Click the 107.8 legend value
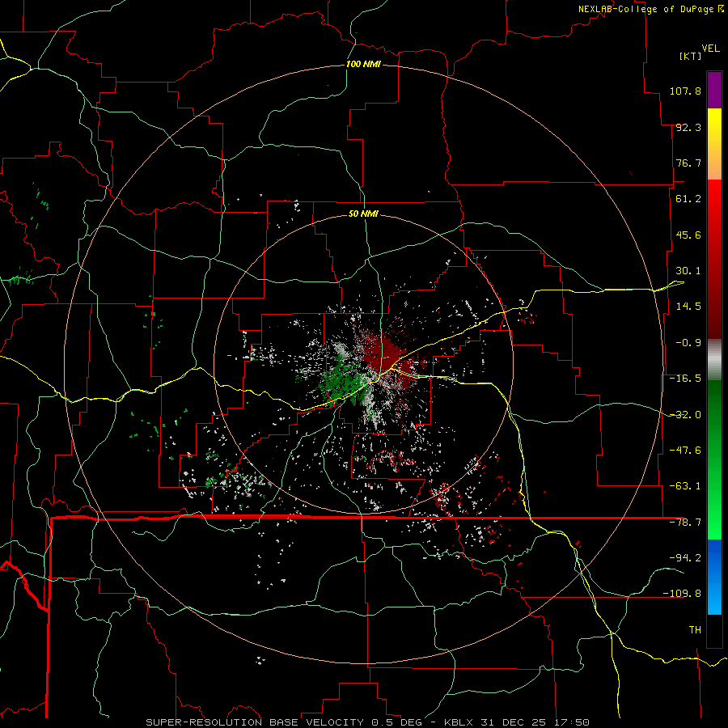Viewport: 728px width, 728px height. (x=685, y=91)
